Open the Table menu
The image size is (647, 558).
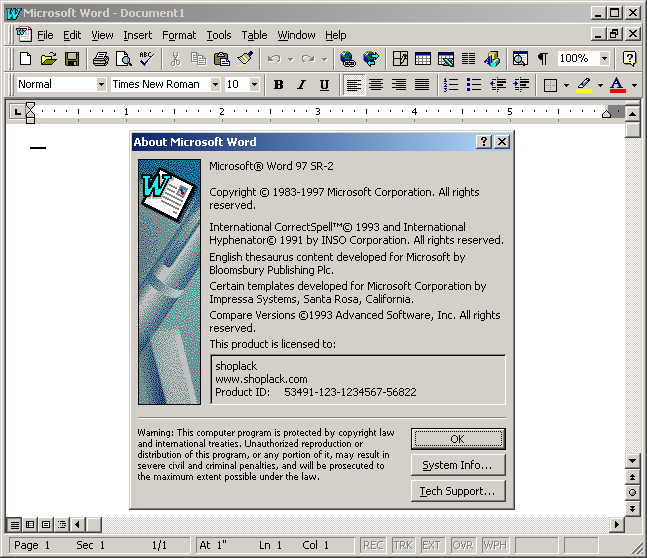click(254, 35)
